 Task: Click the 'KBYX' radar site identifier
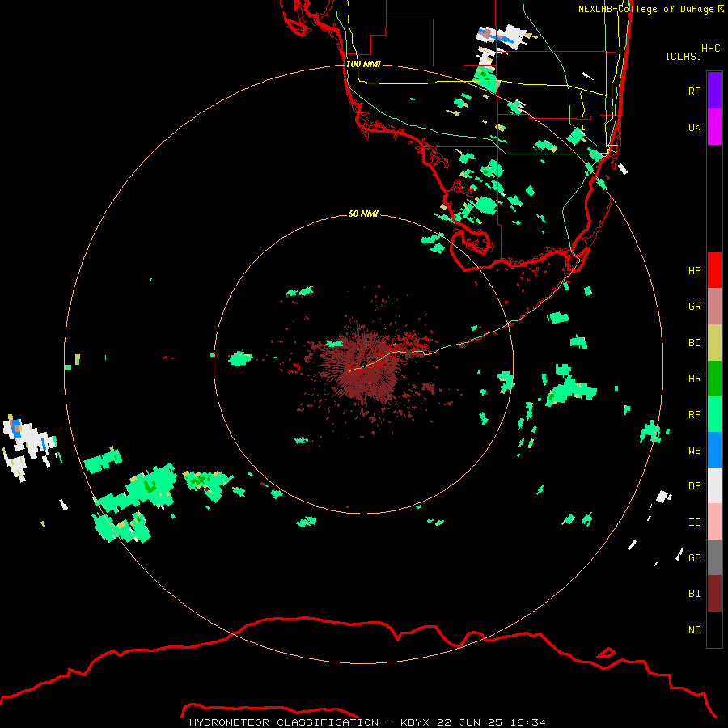point(415,722)
